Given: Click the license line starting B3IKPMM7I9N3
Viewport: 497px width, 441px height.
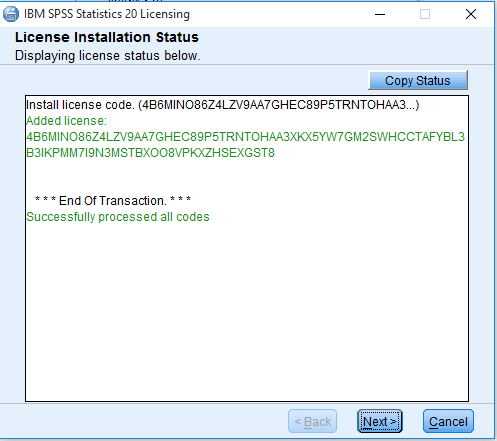Looking at the screenshot, I should click(x=150, y=153).
